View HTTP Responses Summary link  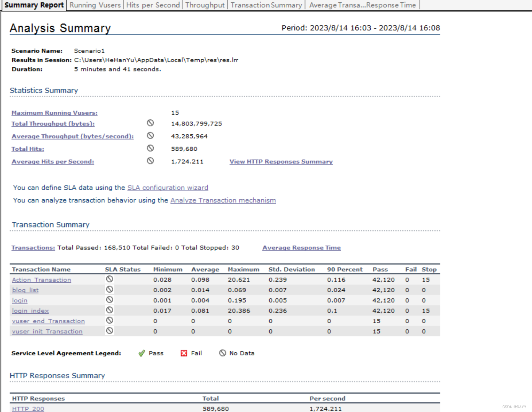point(281,161)
